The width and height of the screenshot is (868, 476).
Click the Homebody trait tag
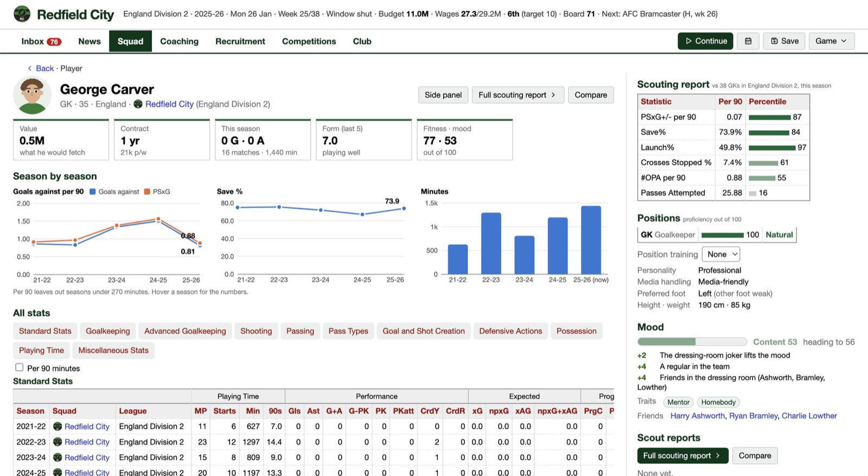718,402
